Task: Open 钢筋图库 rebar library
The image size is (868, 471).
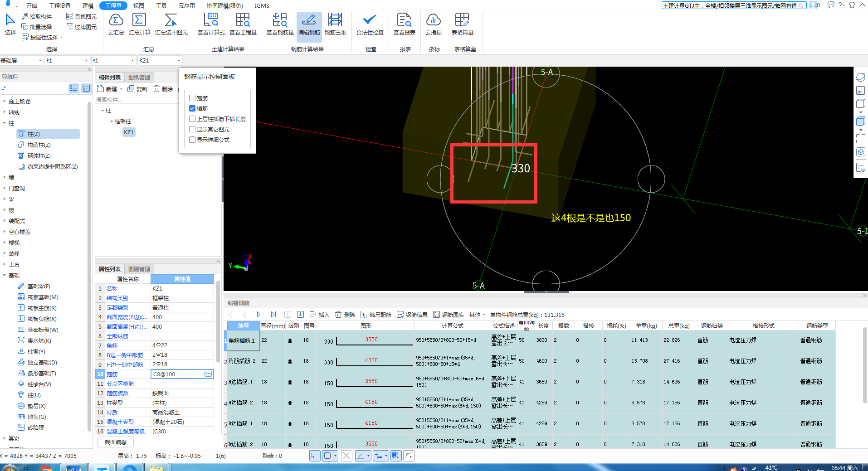Action: (449, 315)
